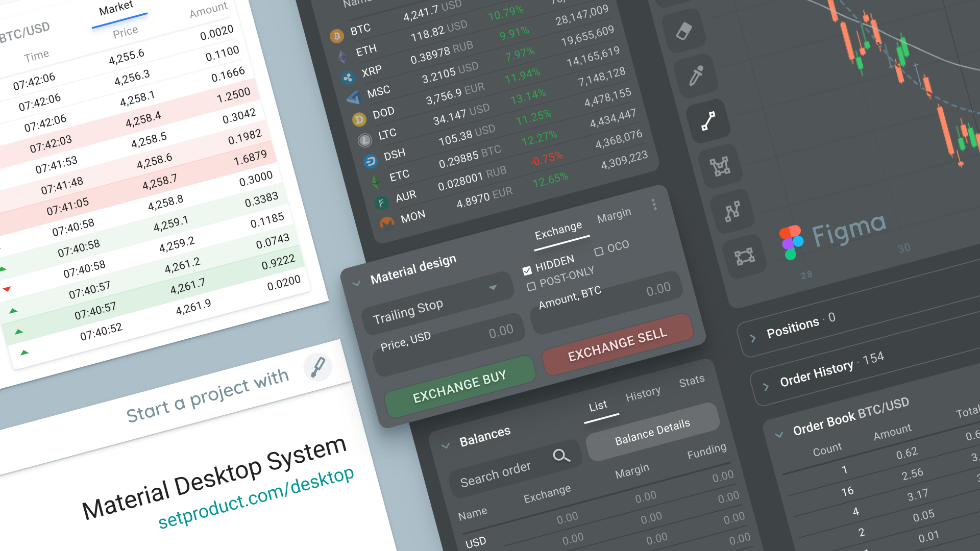Open the History tab in Balances
This screenshot has height=551, width=980.
[x=643, y=392]
